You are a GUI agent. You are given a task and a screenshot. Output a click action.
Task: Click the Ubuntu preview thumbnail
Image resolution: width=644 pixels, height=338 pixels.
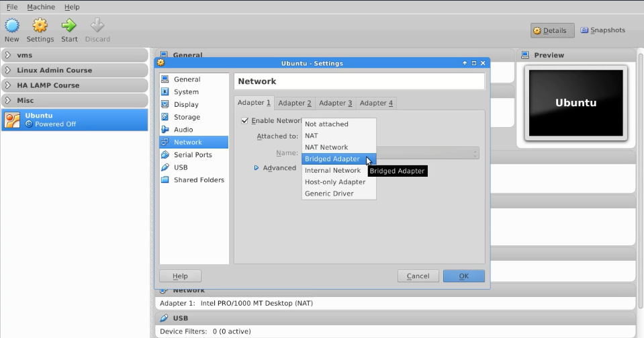click(576, 103)
